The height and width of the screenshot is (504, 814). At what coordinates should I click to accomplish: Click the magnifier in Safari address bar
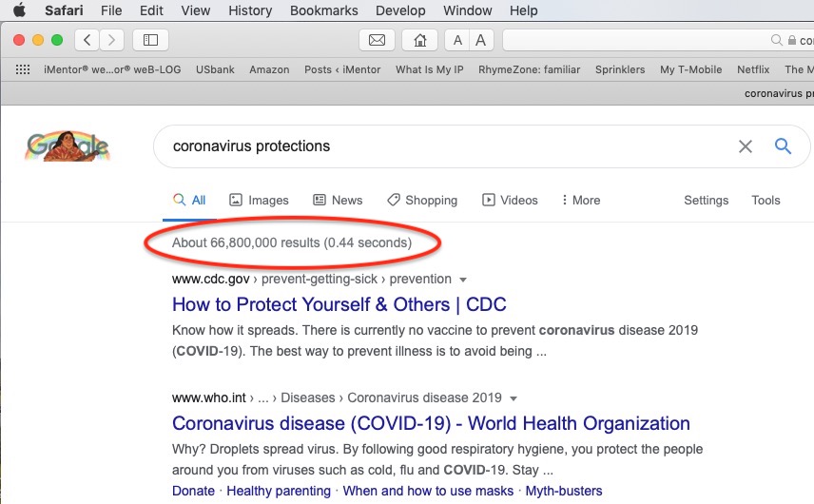coord(776,40)
